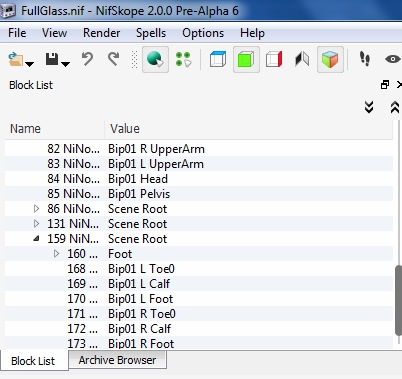Select the Bip01 R Calf row
Screen dimensions: 402x379
199,329
